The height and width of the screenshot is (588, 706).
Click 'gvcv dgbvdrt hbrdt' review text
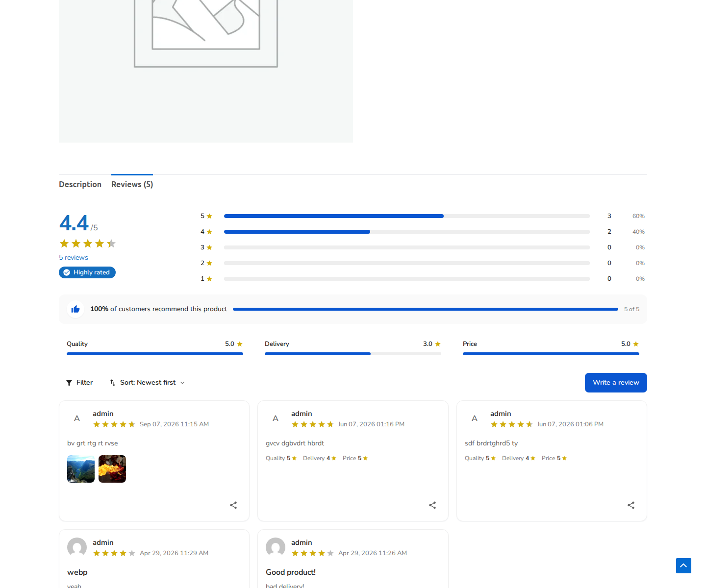point(295,443)
